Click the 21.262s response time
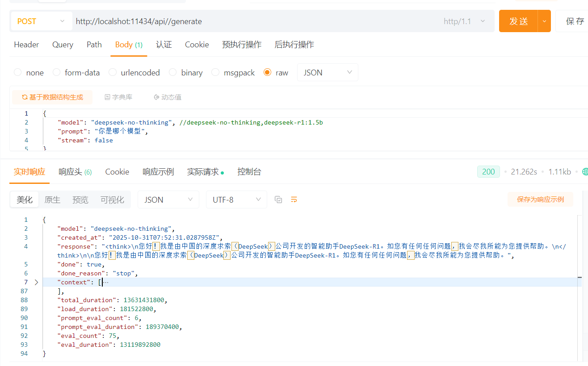The width and height of the screenshot is (588, 366). tap(524, 172)
